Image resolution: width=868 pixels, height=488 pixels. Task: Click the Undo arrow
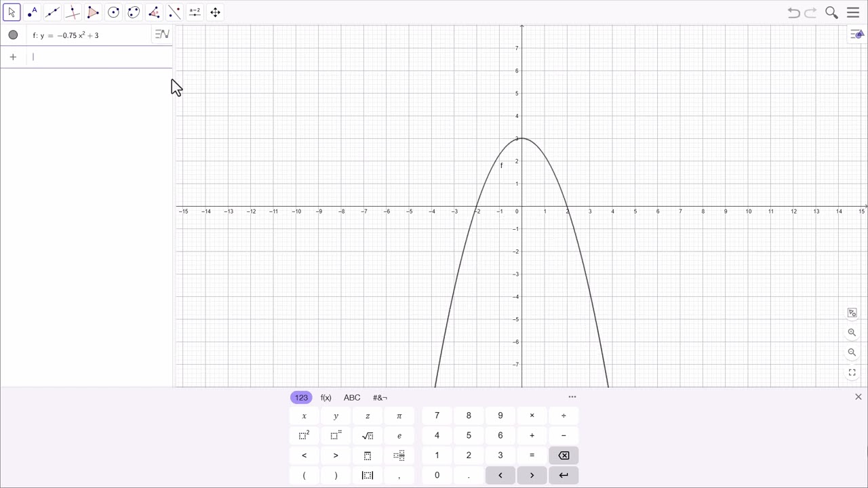tap(793, 12)
